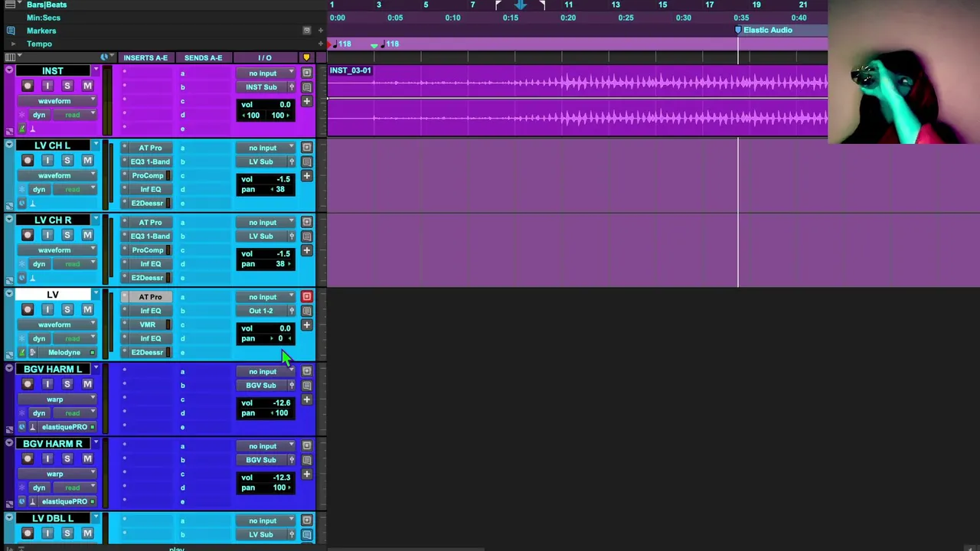Open ProComp insert on LV CH L

[150, 175]
